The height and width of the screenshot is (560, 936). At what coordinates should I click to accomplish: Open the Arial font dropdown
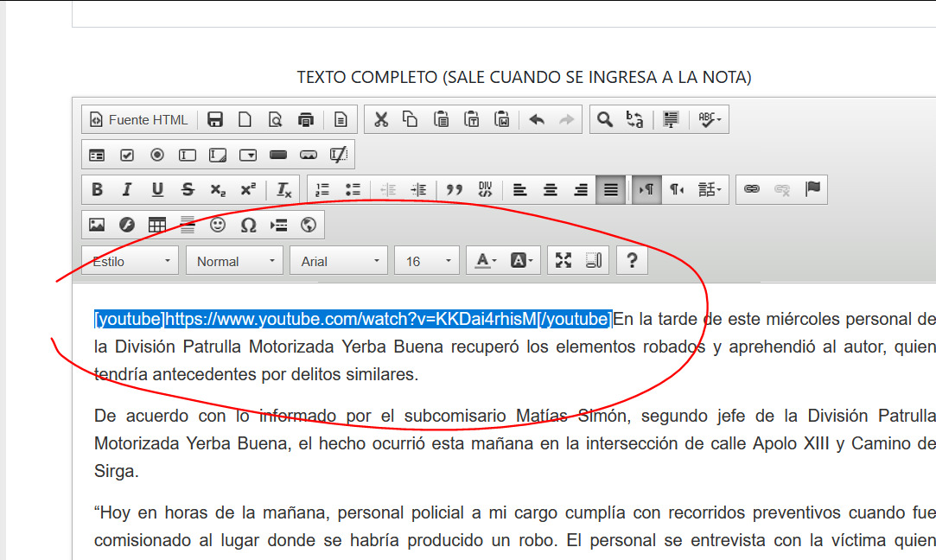click(x=339, y=261)
